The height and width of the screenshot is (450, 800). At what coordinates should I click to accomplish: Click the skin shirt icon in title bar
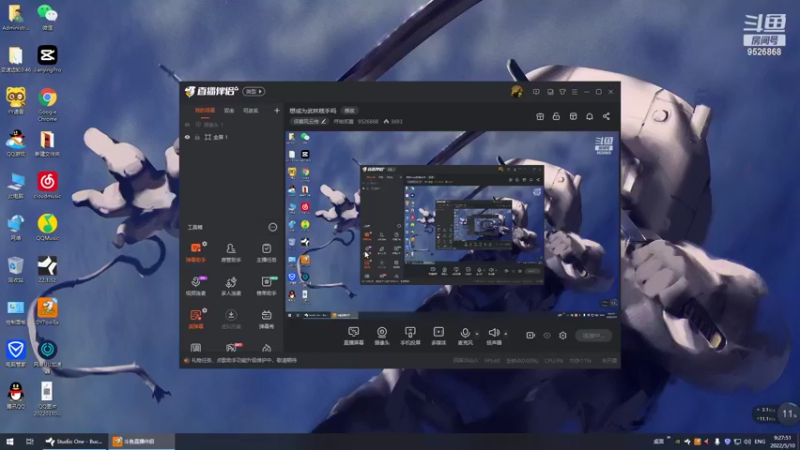click(562, 92)
